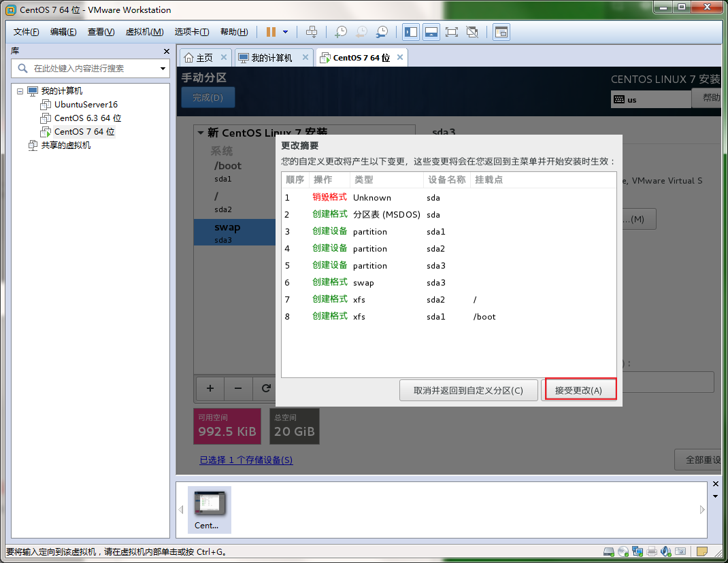
Task: Click the 设备名称 column header
Action: [446, 180]
